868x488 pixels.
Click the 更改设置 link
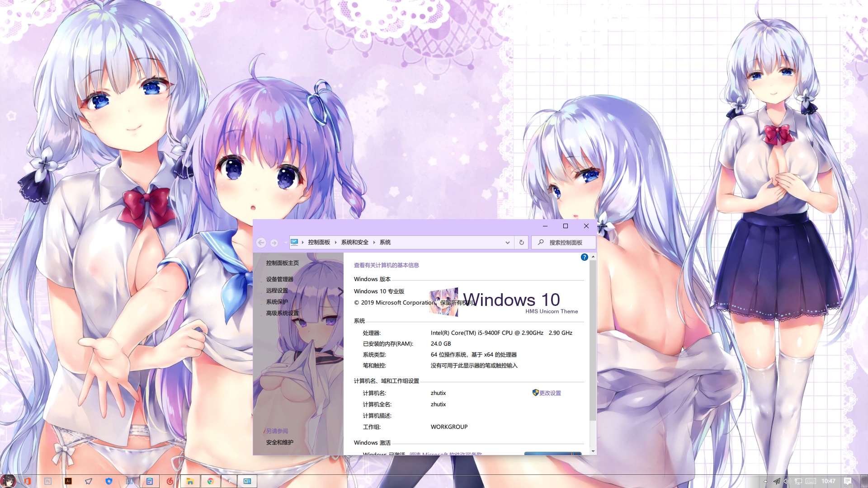(550, 393)
